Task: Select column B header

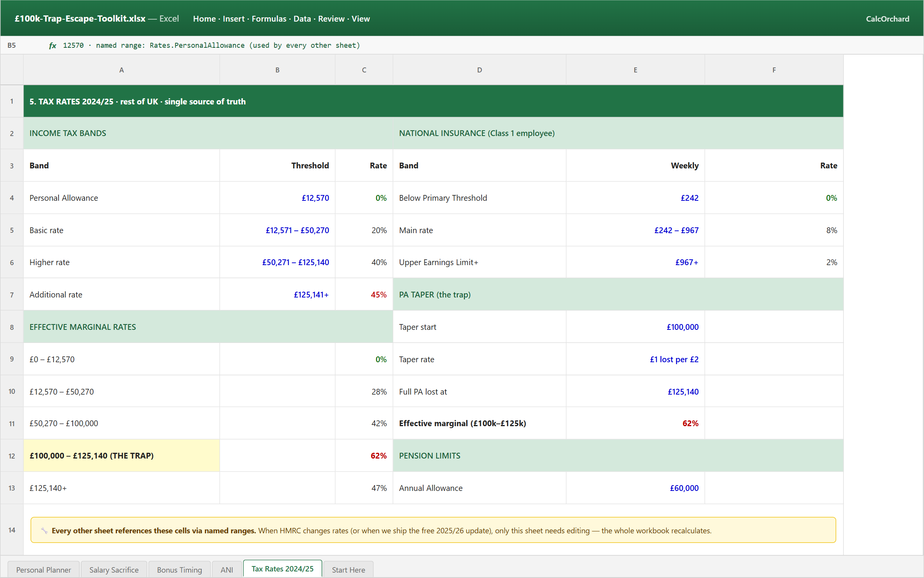Action: 277,70
